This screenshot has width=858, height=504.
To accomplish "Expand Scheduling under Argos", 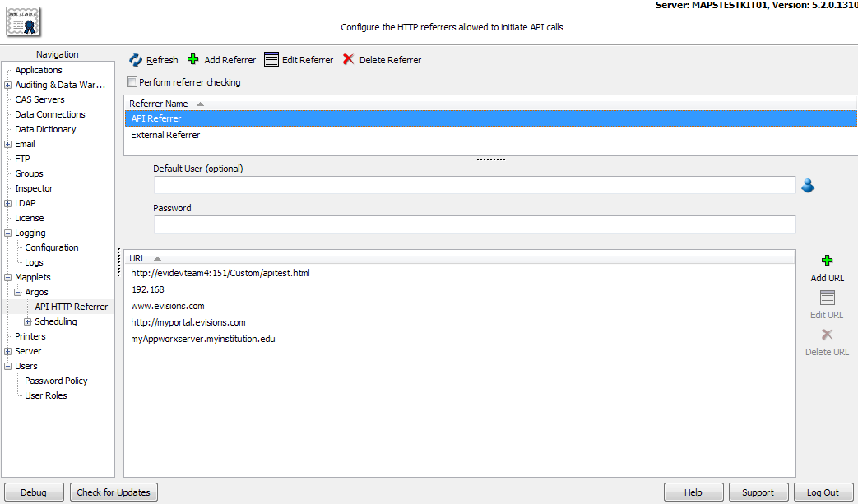I will (x=27, y=321).
